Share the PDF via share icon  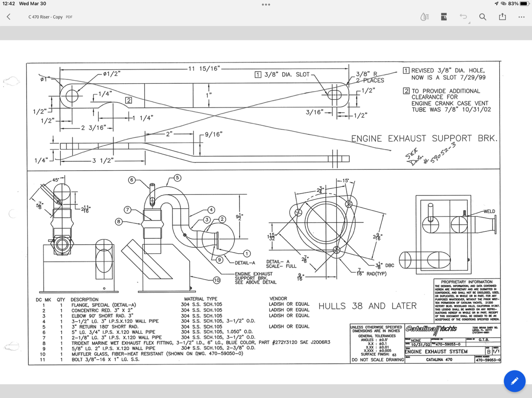502,17
